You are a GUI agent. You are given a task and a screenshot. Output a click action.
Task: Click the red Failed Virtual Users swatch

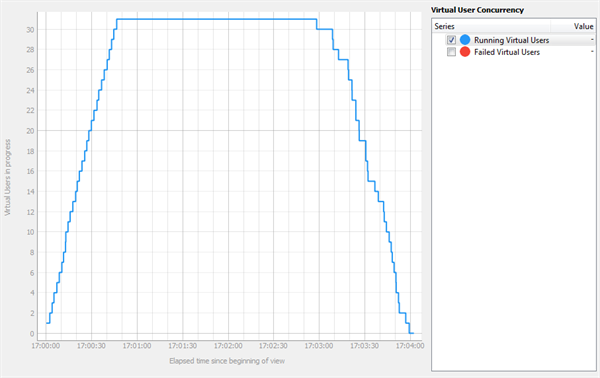(x=465, y=52)
